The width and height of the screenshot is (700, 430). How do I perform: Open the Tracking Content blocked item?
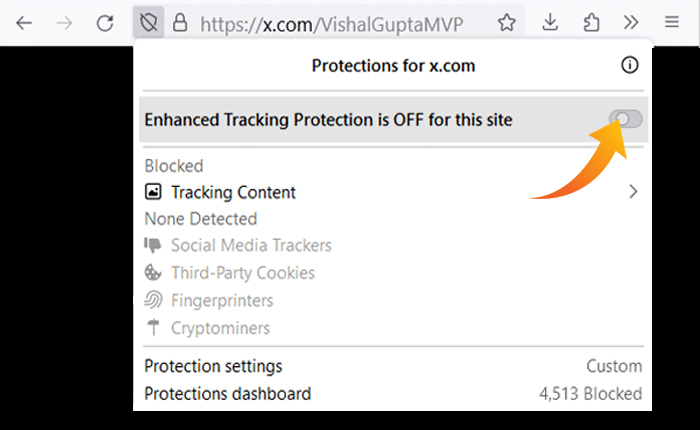click(x=233, y=192)
